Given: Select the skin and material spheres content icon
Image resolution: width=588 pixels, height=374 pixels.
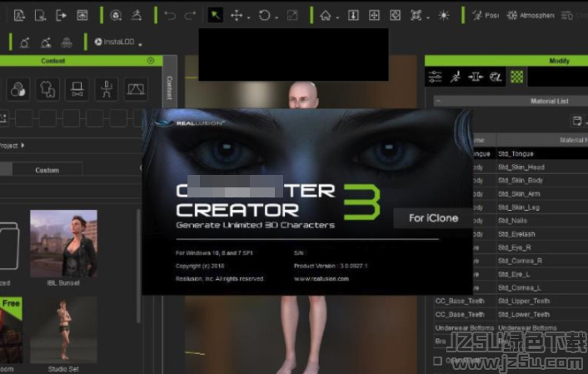Looking at the screenshot, I should click(17, 89).
